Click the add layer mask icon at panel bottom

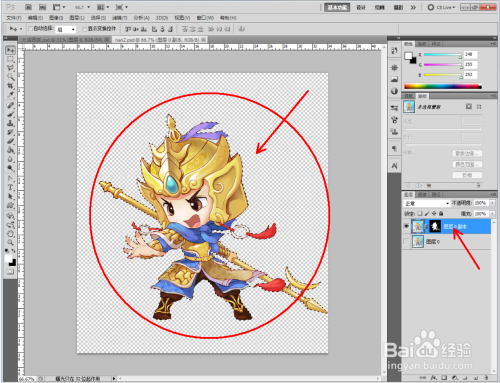pyautogui.click(x=444, y=378)
